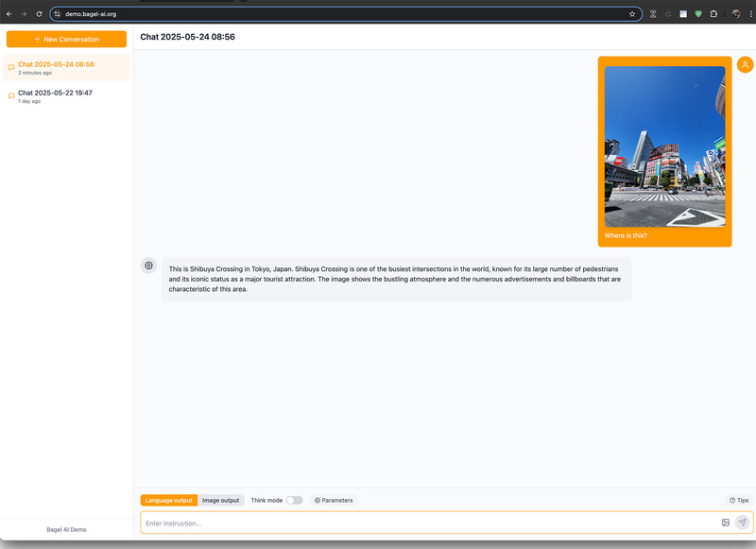Open the Chat 2025-05-24 08:56 conversation

66,67
